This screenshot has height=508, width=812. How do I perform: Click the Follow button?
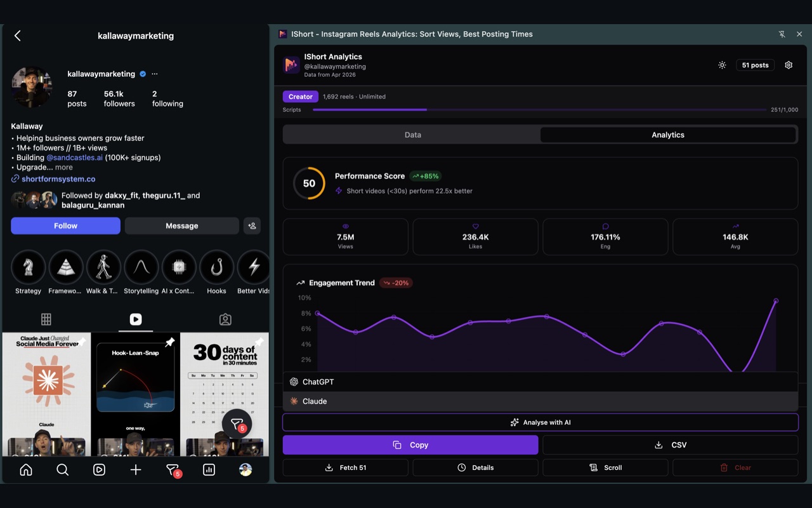65,225
